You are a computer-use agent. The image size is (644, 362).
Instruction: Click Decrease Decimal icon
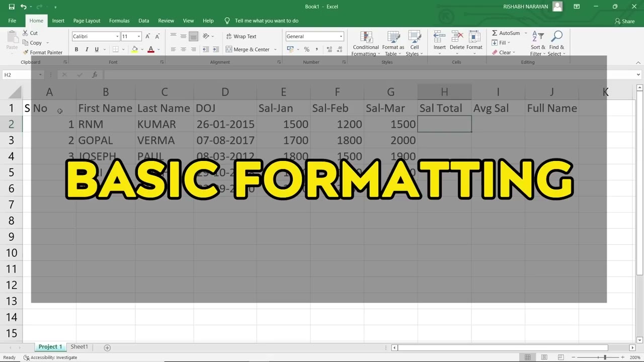tap(341, 49)
